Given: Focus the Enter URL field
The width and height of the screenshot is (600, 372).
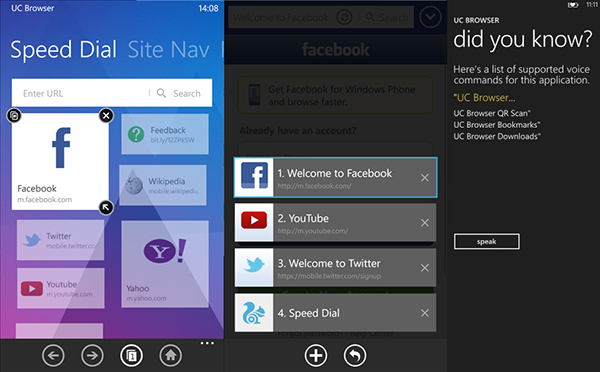Looking at the screenshot, I should tap(80, 93).
